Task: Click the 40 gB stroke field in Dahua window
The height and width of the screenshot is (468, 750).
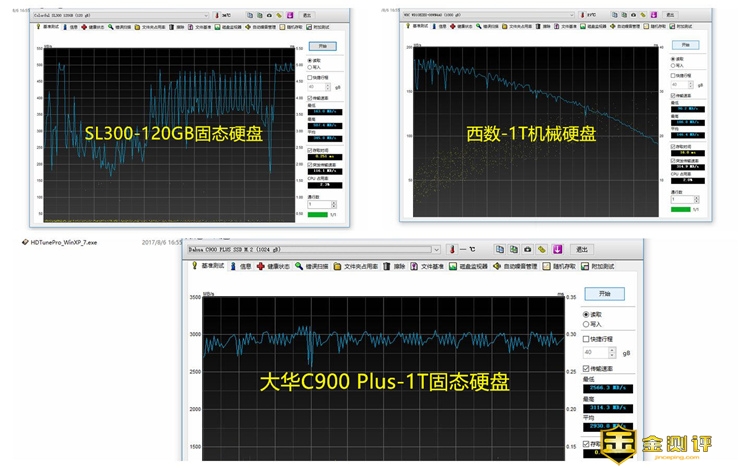Action: (x=594, y=352)
